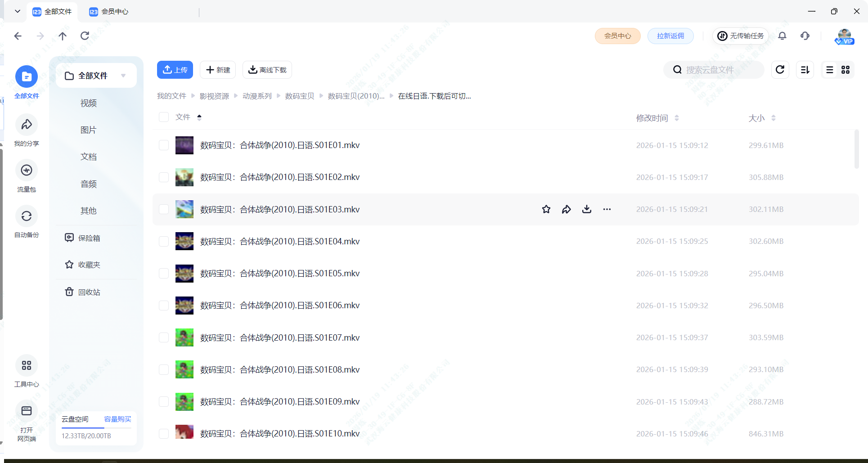Screen dimensions: 868x463
Task: Click the 拉新返佣 button
Action: (x=670, y=36)
